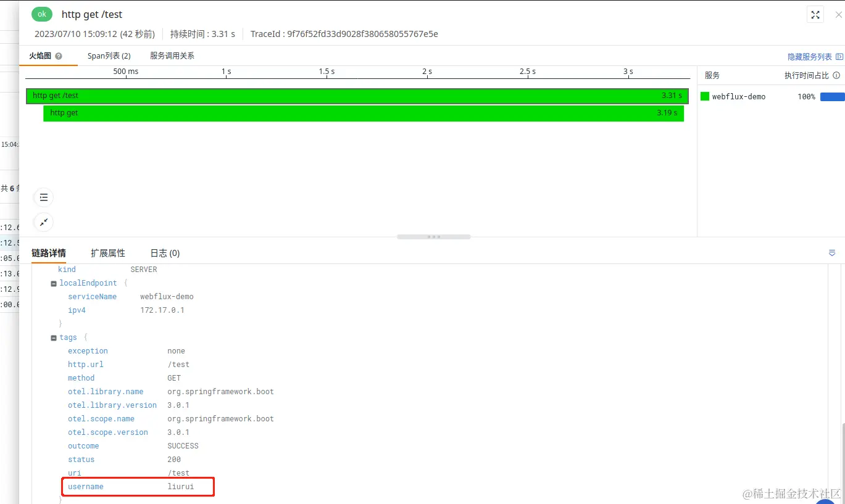Click the execution time ratio info icon
The height and width of the screenshot is (504, 845).
pos(836,75)
